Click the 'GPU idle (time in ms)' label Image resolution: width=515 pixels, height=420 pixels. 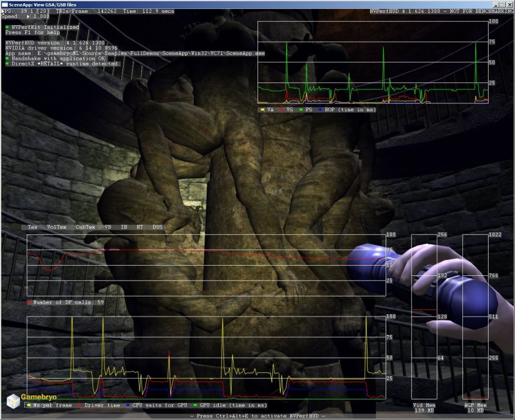coord(234,405)
